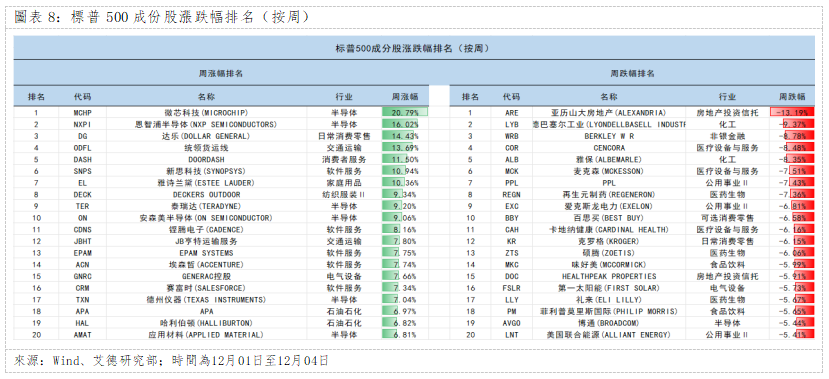Click the 周跌幅排名 section header
This screenshot has width=829, height=379.
click(632, 73)
